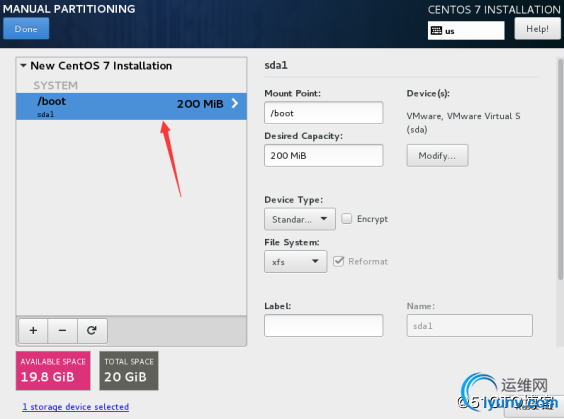Toggle the Reformat checkbox
Screen dimensions: 564x419
click(x=338, y=261)
